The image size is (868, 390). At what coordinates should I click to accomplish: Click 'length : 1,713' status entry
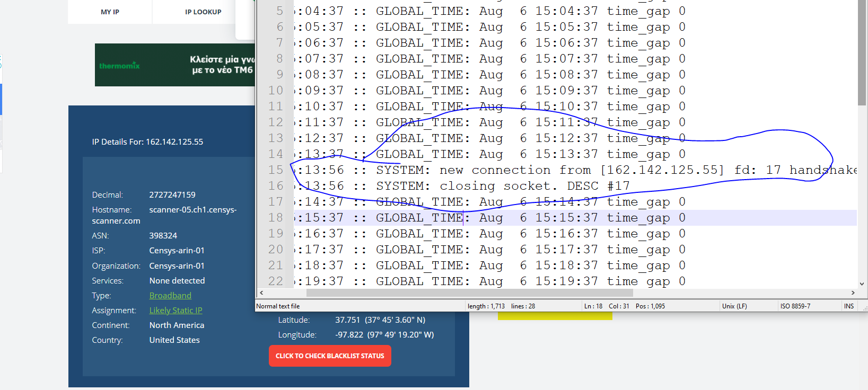tap(486, 306)
